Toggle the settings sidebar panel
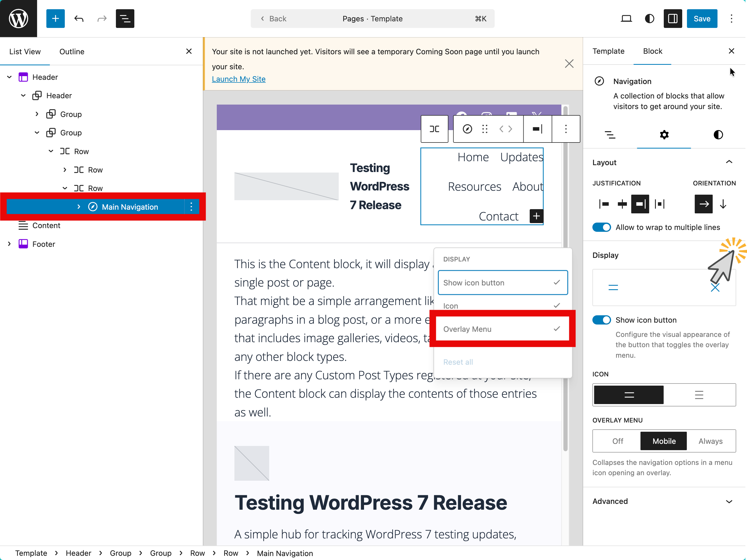The width and height of the screenshot is (747, 560). pyautogui.click(x=672, y=19)
